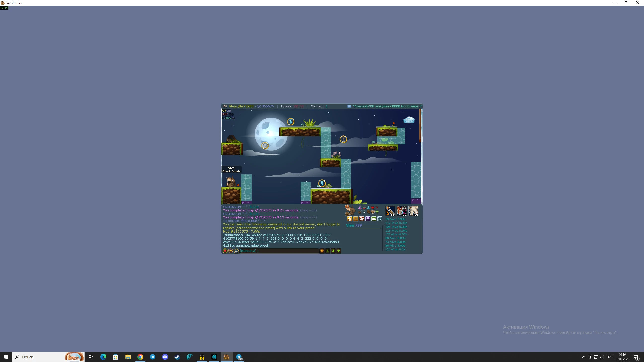The height and width of the screenshot is (362, 644).
Task: Click the white mouse thumbnail numbered 19
Action: click(x=413, y=211)
